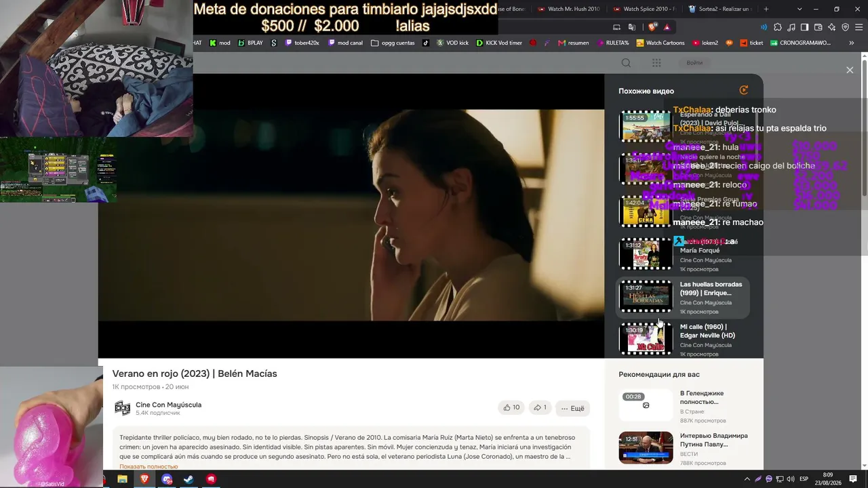
Task: Open the Ещё more options button
Action: pyautogui.click(x=572, y=408)
